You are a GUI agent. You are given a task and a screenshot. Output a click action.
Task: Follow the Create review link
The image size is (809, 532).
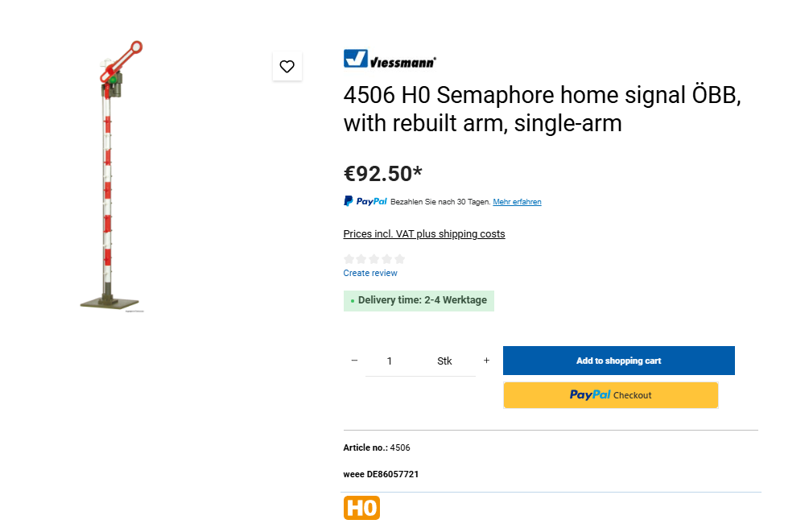(370, 273)
